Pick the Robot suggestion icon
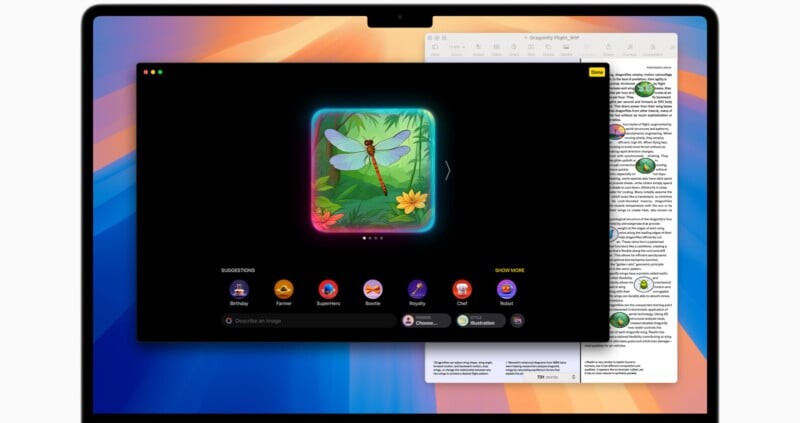 507,289
